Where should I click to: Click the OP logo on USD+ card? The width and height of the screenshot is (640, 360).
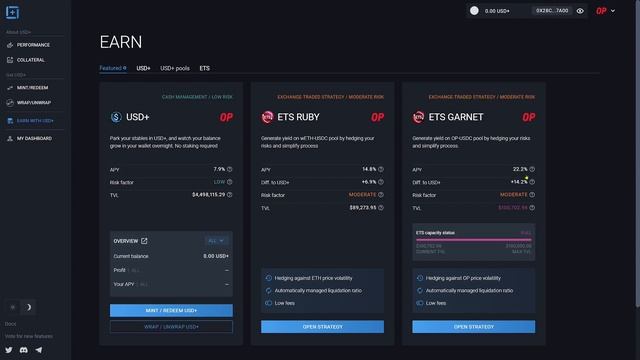pos(226,118)
